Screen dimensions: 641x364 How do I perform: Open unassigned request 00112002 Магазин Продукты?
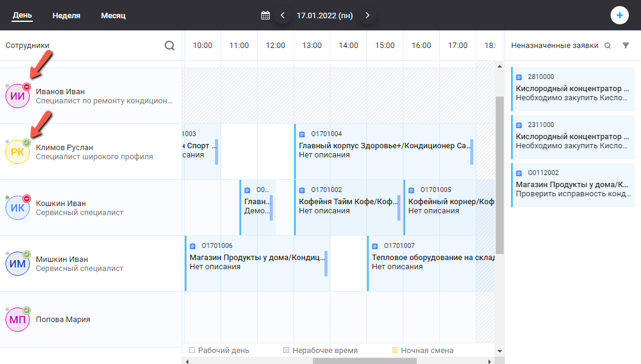tap(573, 185)
